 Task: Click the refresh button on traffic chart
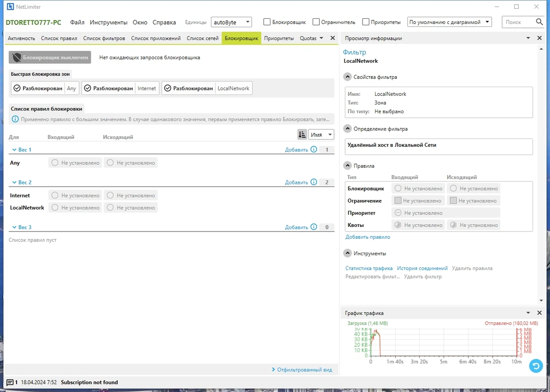(535, 365)
